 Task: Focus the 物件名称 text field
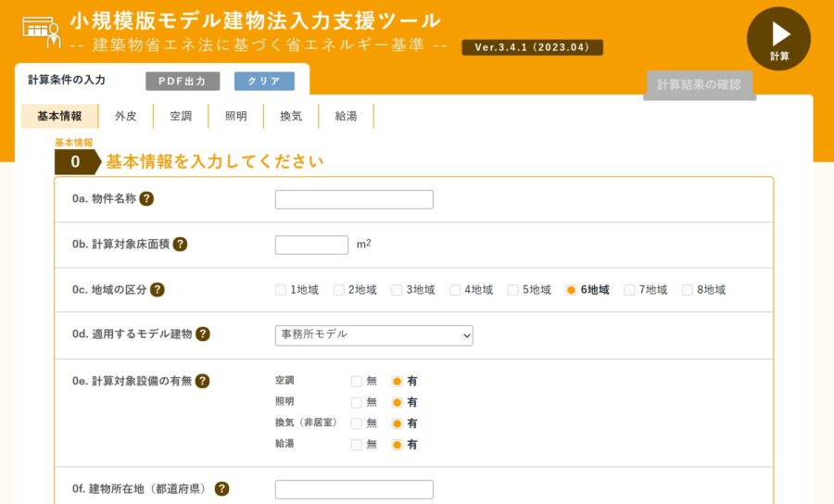click(x=354, y=199)
